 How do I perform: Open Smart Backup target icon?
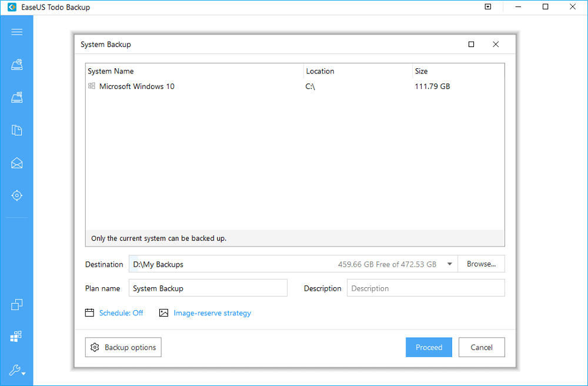[x=17, y=195]
